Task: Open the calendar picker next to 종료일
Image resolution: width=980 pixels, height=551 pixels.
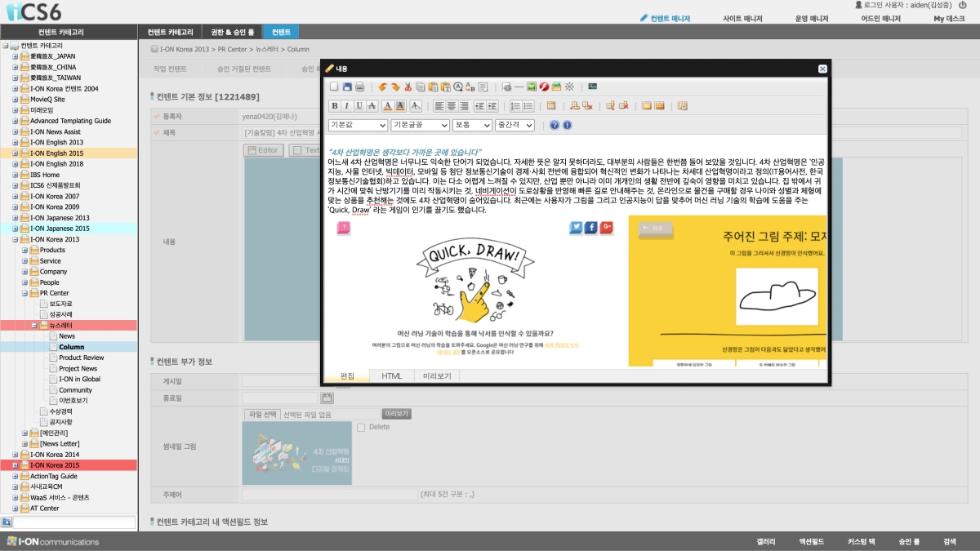Action: click(x=327, y=398)
